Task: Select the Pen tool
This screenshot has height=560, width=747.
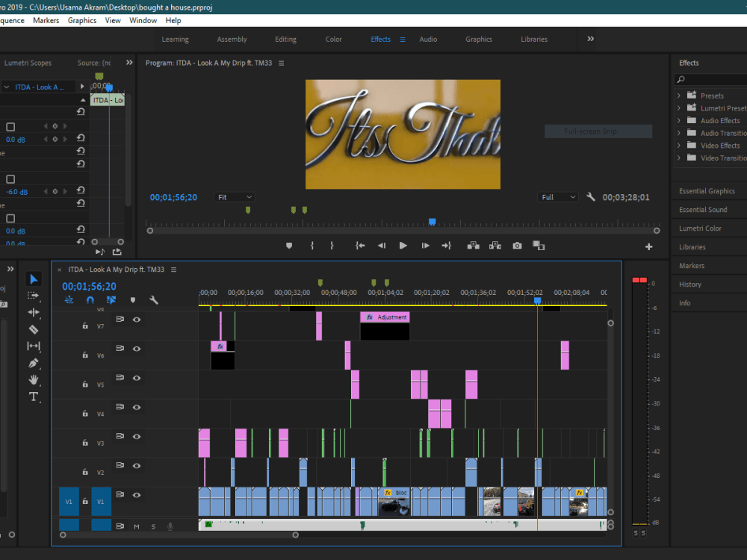Action: click(34, 363)
